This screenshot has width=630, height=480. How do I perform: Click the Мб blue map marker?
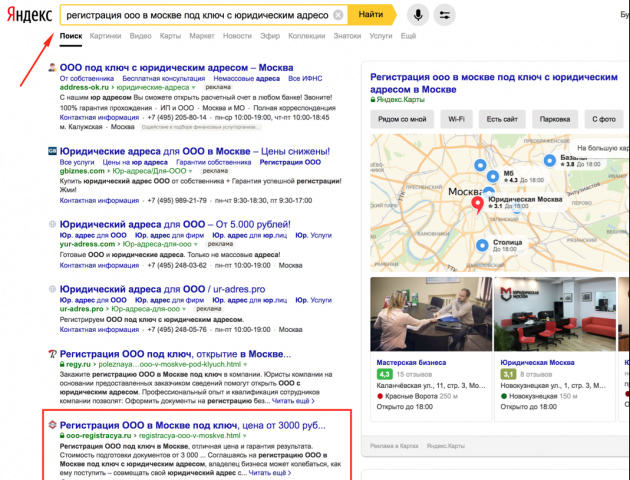click(493, 176)
